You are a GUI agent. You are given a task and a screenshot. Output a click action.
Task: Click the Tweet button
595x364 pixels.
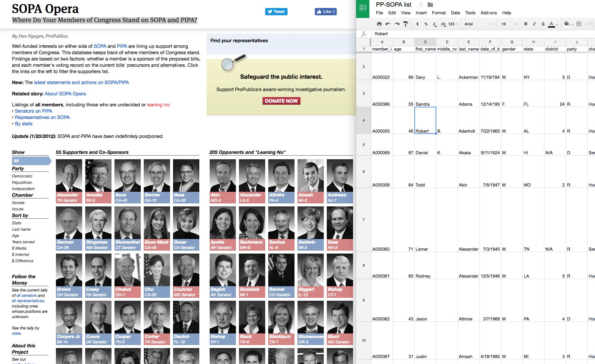[x=276, y=12]
